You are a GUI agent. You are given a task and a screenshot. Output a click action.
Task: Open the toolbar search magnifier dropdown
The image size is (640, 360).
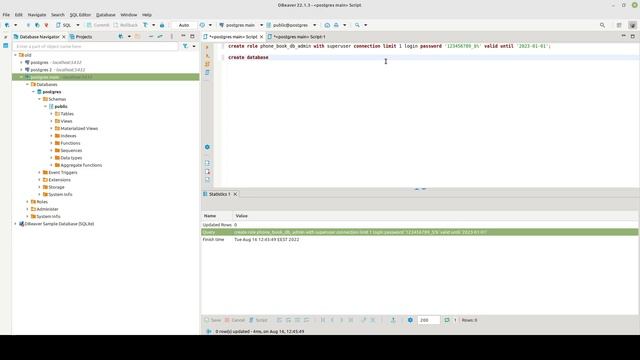coord(366,25)
